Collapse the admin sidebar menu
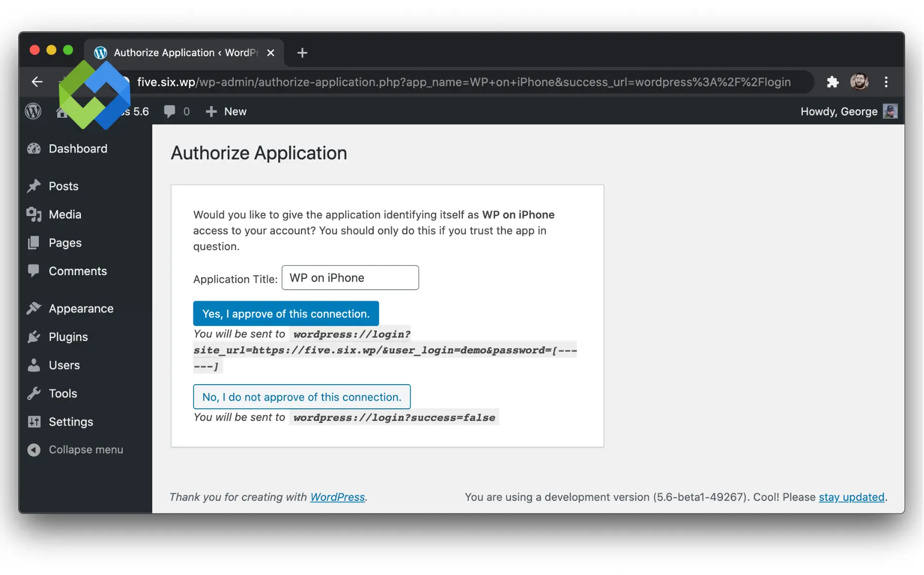The image size is (924, 575). 85,450
